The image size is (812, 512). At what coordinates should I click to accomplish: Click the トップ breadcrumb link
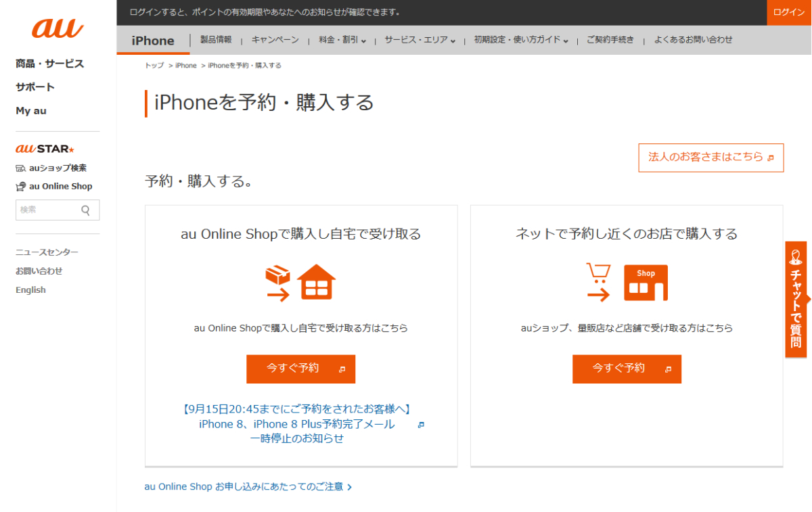[x=154, y=66]
